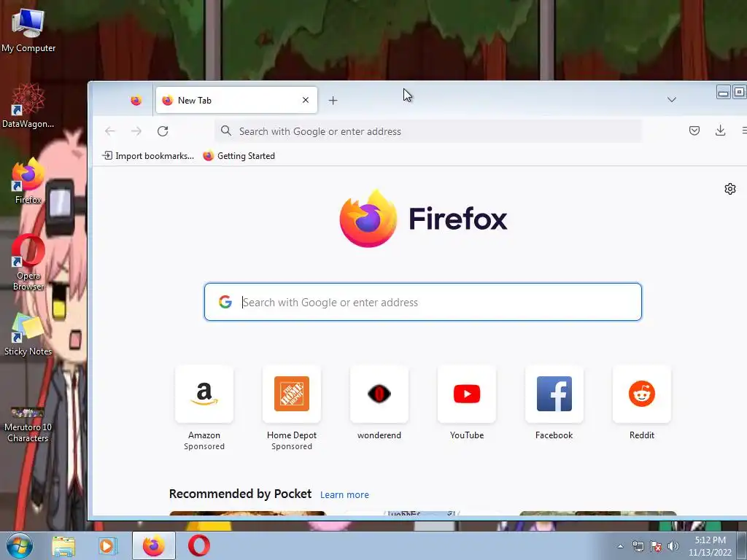Show hidden system tray icons
The height and width of the screenshot is (560, 747).
(x=620, y=546)
